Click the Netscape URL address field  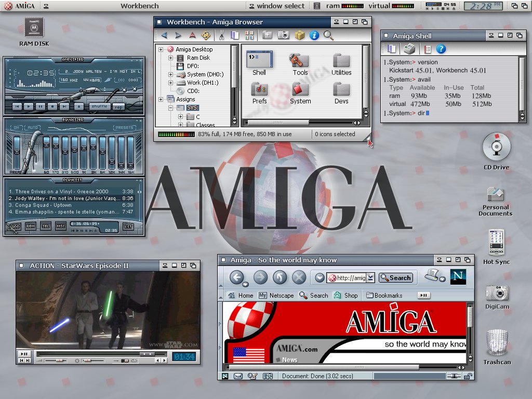[347, 277]
